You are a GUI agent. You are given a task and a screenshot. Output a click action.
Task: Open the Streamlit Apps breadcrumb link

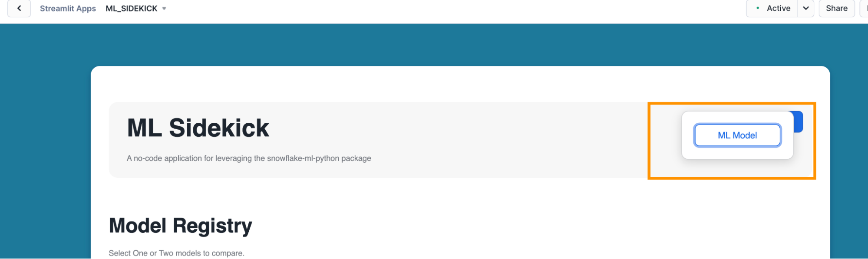tap(68, 8)
